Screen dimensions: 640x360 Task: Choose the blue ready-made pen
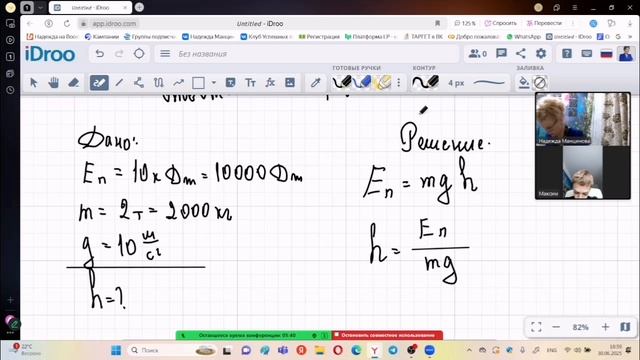pyautogui.click(x=362, y=82)
